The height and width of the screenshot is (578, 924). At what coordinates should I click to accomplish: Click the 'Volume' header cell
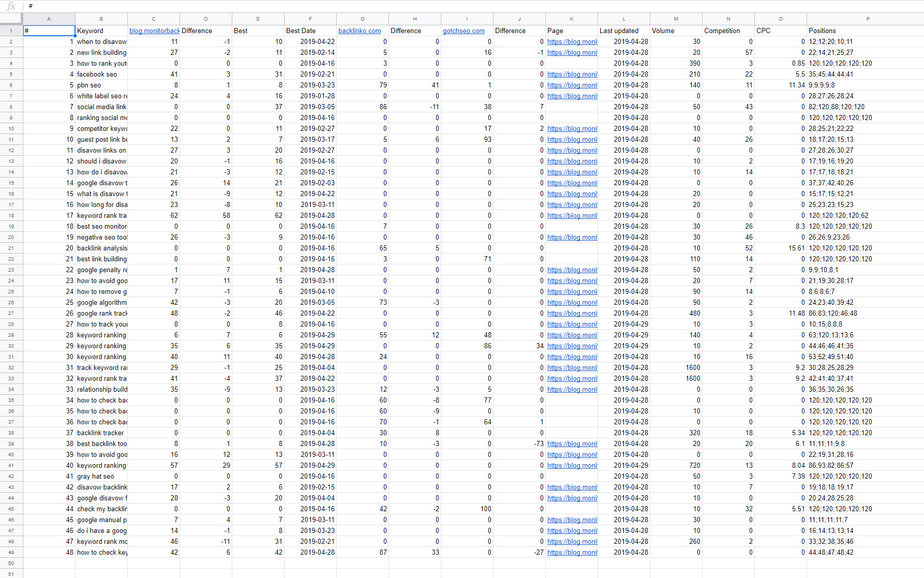(676, 31)
